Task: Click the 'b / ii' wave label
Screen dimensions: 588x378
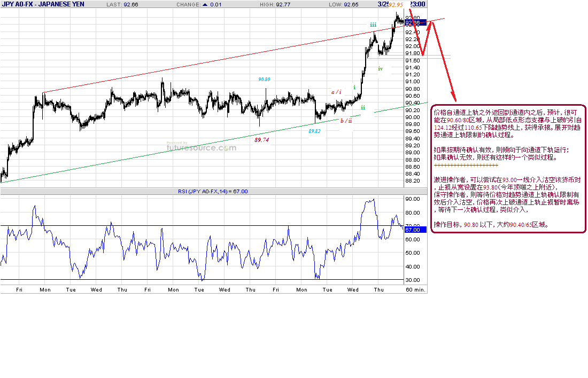Action: pyautogui.click(x=346, y=121)
